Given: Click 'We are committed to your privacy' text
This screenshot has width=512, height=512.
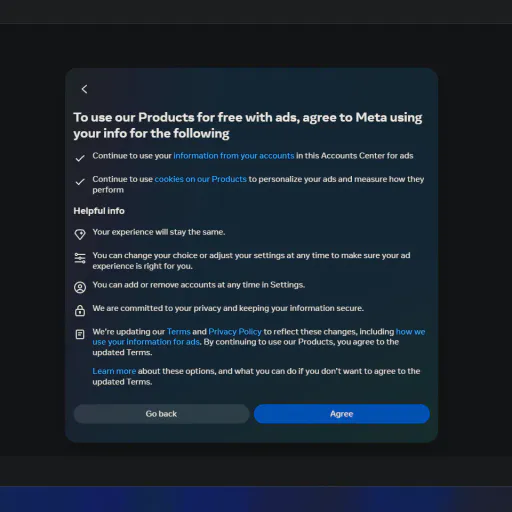Looking at the screenshot, I should [x=228, y=308].
